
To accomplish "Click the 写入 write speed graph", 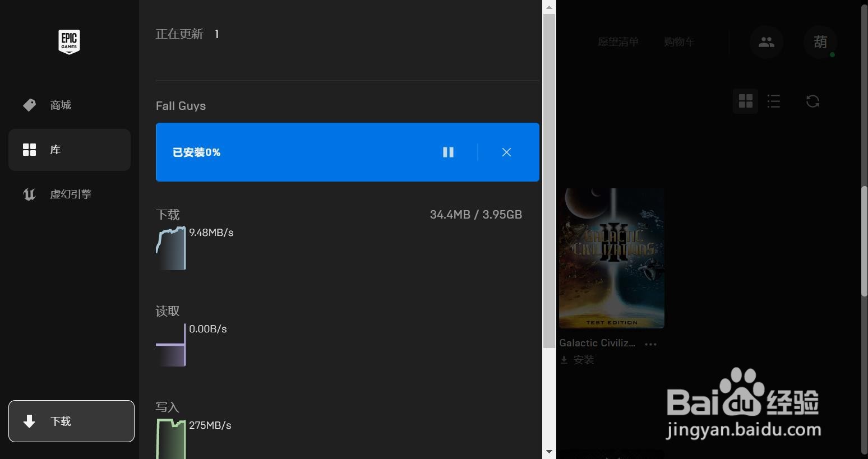I will [171, 439].
